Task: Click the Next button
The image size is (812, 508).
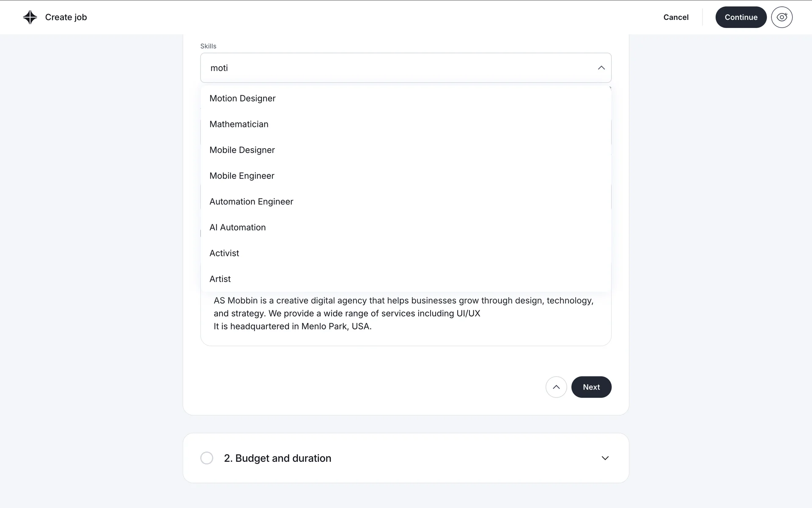Action: click(591, 387)
